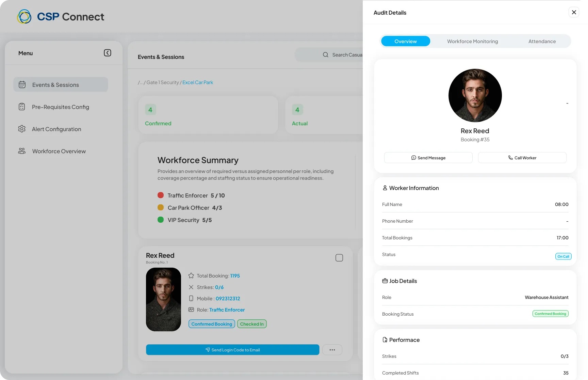Image resolution: width=588 pixels, height=380 pixels.
Task: Click the Checked In tag
Action: 252,324
